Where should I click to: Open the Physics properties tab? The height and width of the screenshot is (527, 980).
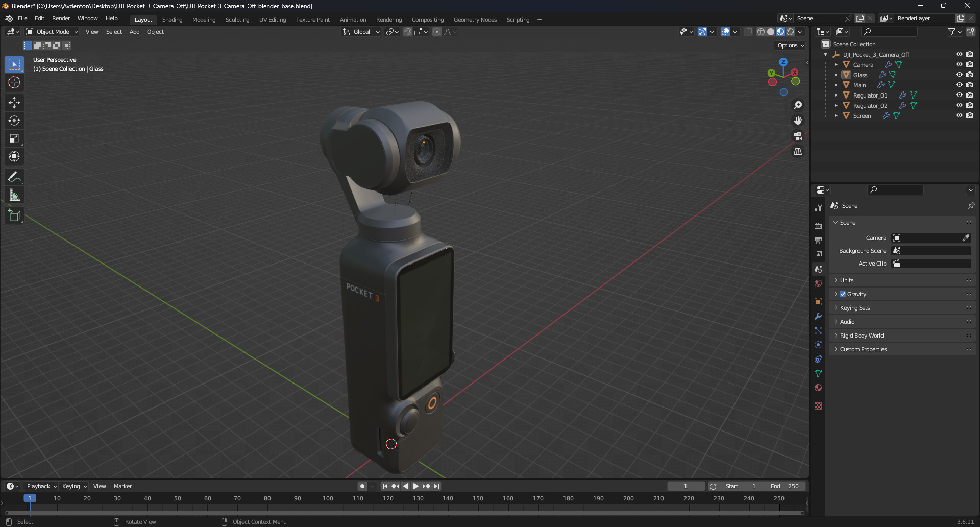coord(818,345)
